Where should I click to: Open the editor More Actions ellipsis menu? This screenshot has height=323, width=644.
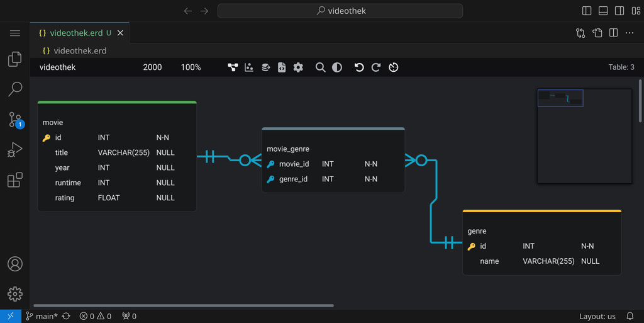630,33
